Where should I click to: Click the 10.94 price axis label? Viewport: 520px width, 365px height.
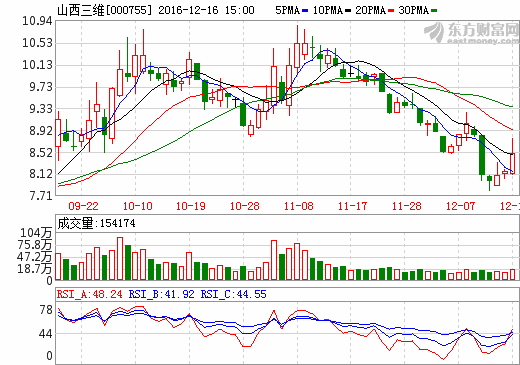coord(37,21)
